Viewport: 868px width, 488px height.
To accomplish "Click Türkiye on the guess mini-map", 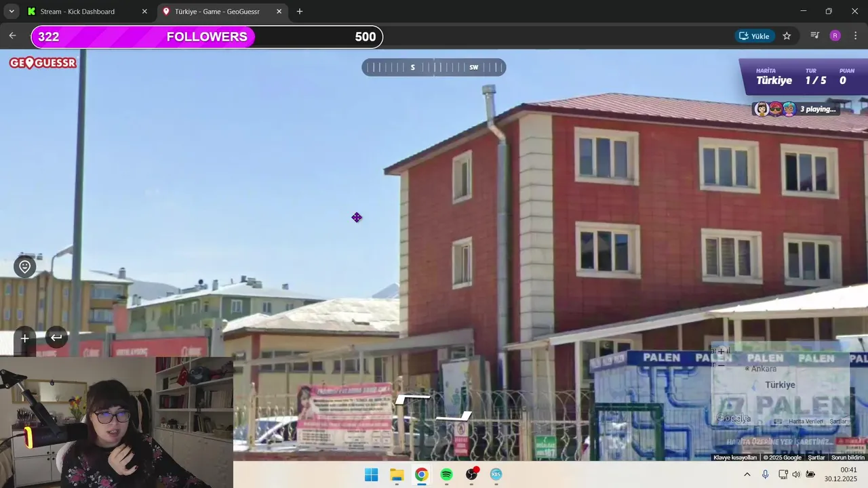I will [780, 384].
